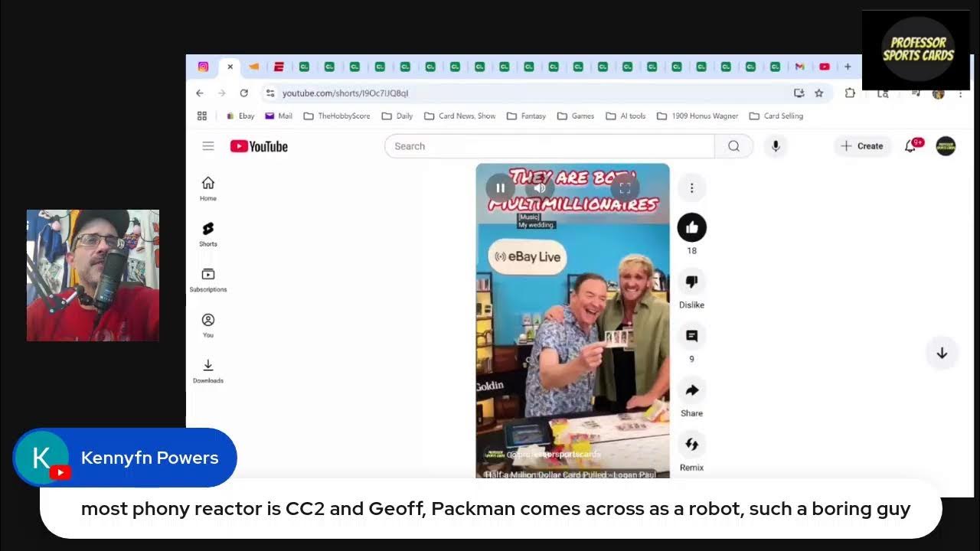Open Shorts in sidebar
This screenshot has width=980, height=551.
coord(208,234)
